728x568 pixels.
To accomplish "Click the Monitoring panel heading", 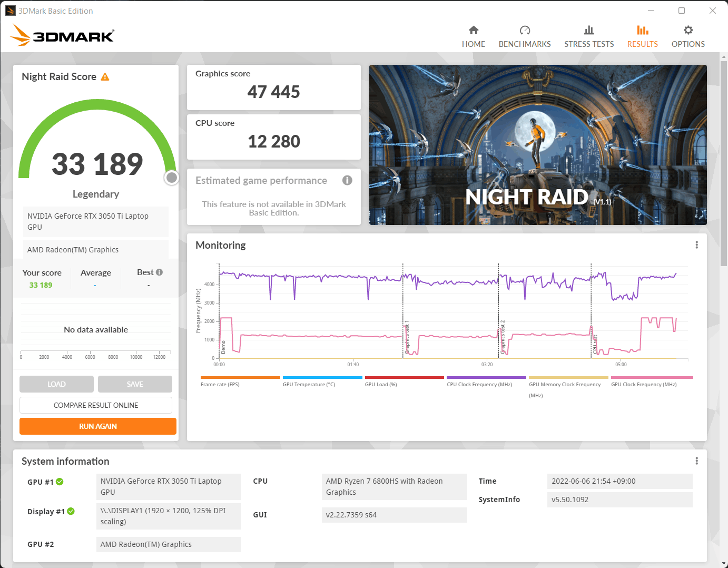I will [221, 245].
